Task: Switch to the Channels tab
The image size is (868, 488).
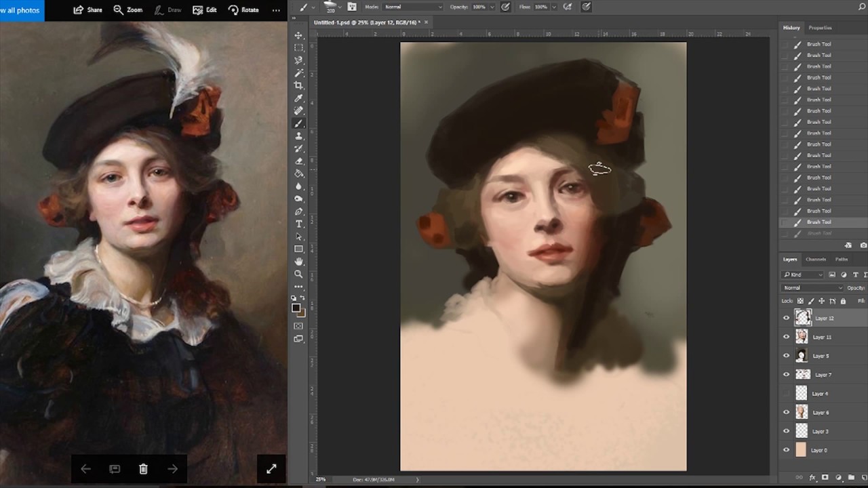Action: point(816,260)
